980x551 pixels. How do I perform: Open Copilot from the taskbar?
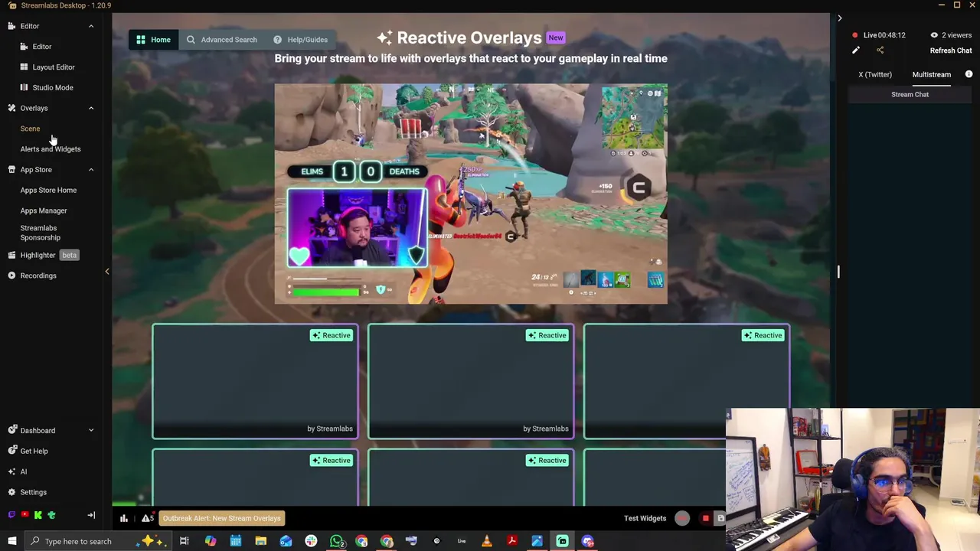[211, 541]
